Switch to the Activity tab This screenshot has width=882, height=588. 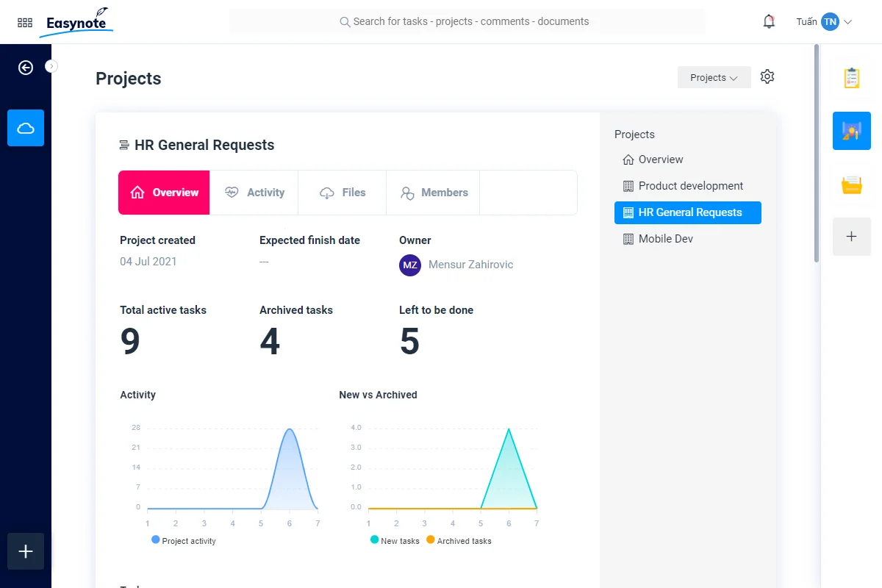click(254, 193)
